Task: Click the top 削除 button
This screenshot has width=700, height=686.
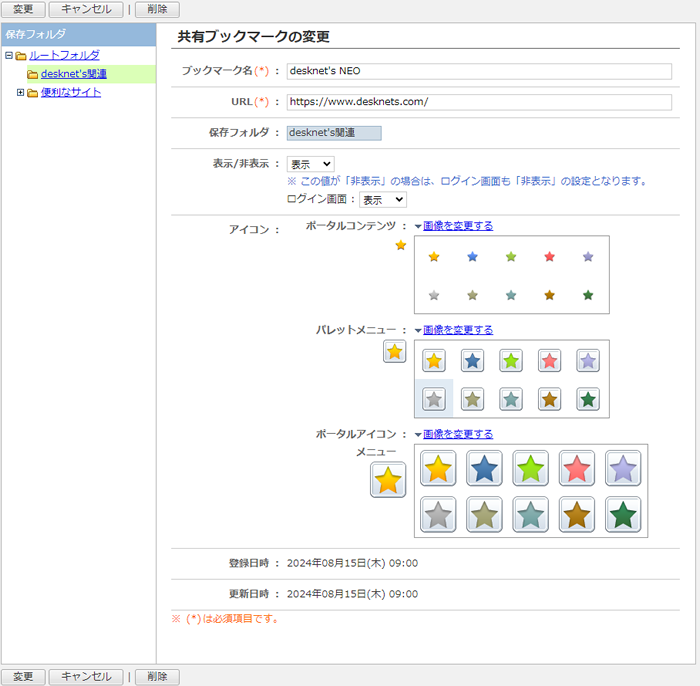Action: (x=157, y=9)
